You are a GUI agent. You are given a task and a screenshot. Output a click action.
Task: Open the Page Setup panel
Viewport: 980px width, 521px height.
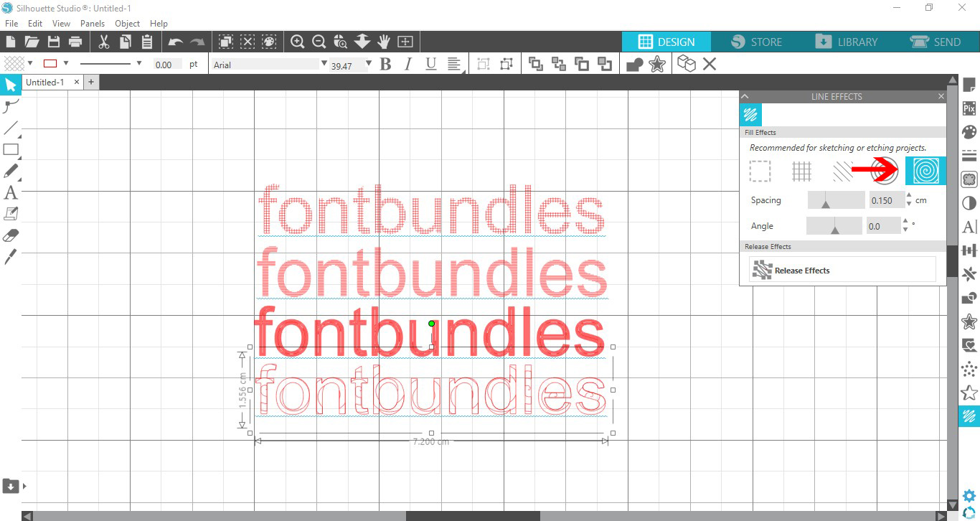pos(969,85)
